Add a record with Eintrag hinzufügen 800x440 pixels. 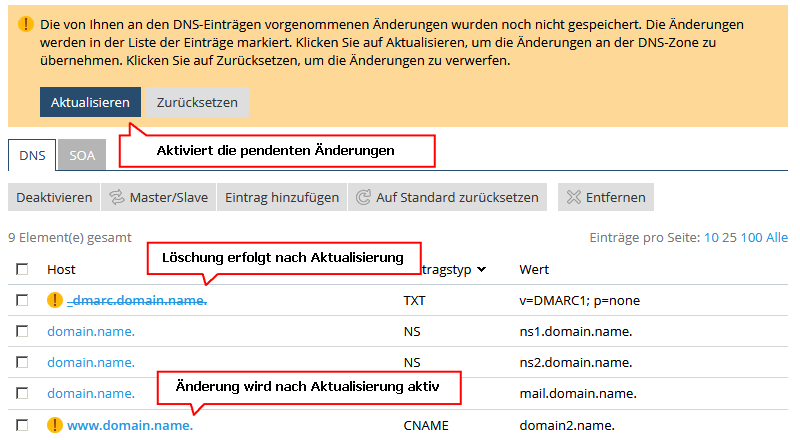[281, 197]
